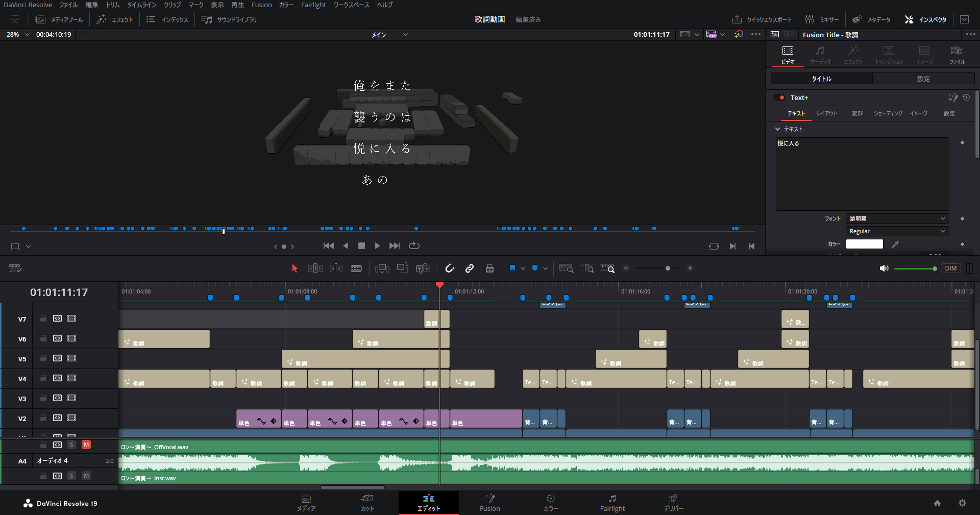This screenshot has height=515, width=980.
Task: Toggle loop playback icon
Action: pyautogui.click(x=414, y=246)
